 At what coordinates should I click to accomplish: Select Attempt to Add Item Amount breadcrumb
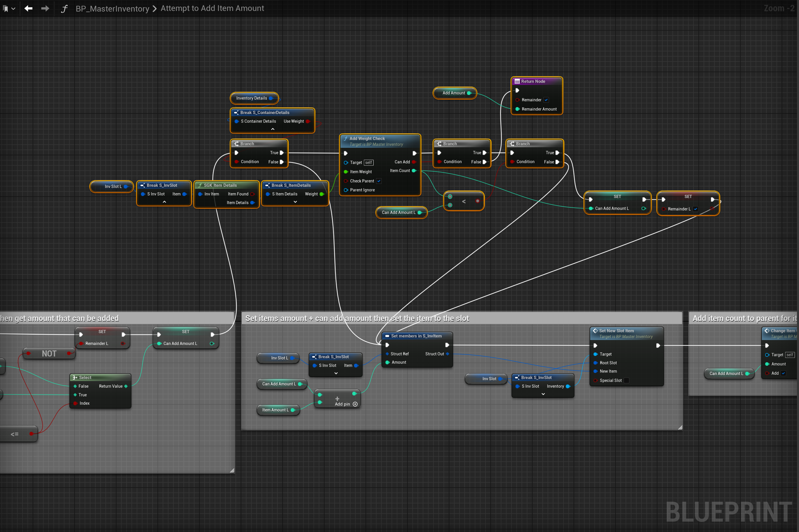coord(212,8)
